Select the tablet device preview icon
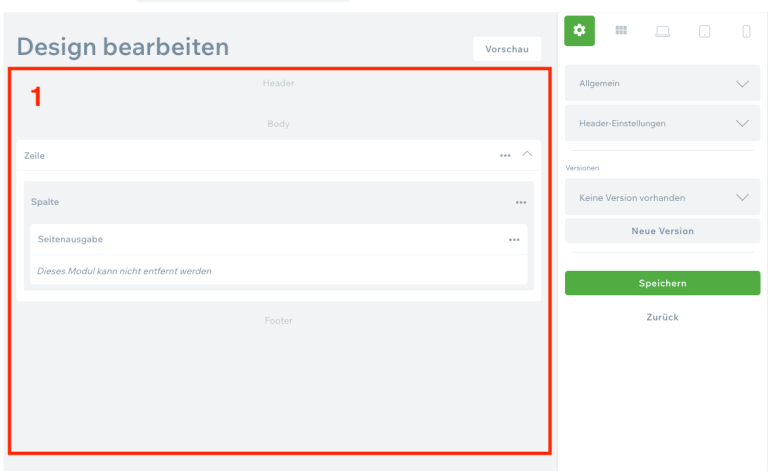 click(705, 31)
